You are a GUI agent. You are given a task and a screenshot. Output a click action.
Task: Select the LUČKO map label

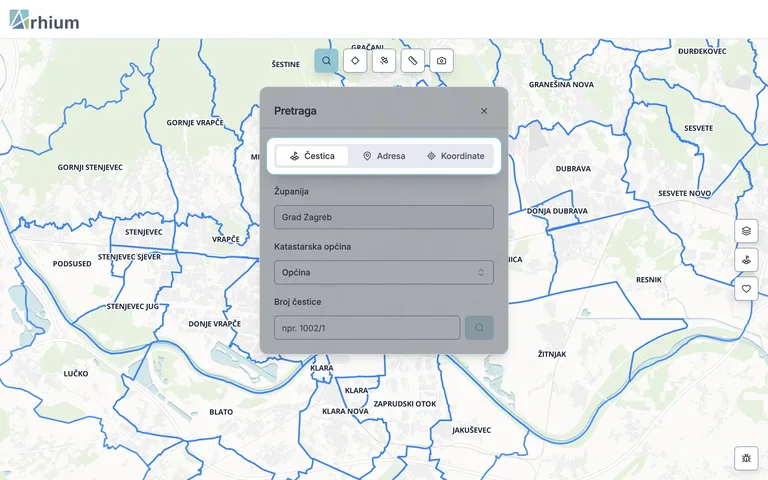click(76, 374)
